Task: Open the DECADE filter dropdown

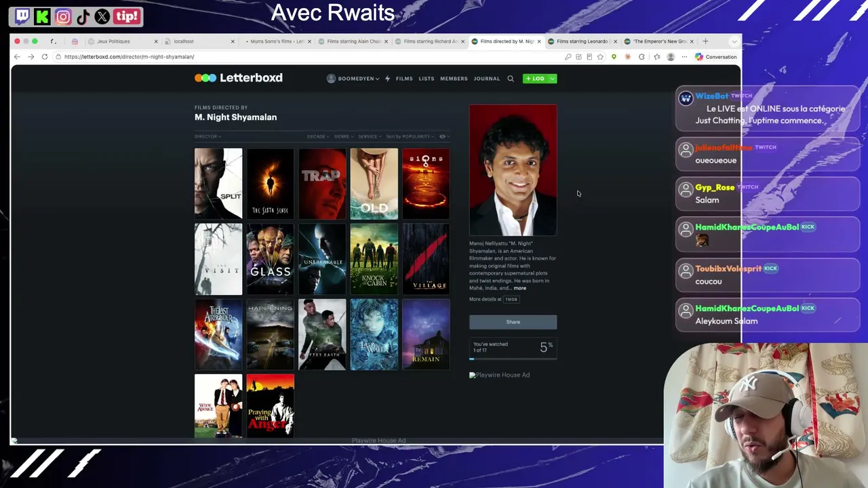Action: [x=318, y=136]
